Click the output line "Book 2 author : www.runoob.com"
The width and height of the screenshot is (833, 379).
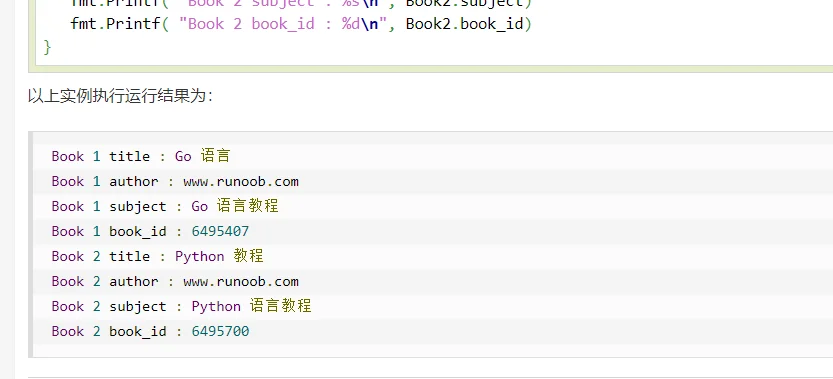coord(175,281)
